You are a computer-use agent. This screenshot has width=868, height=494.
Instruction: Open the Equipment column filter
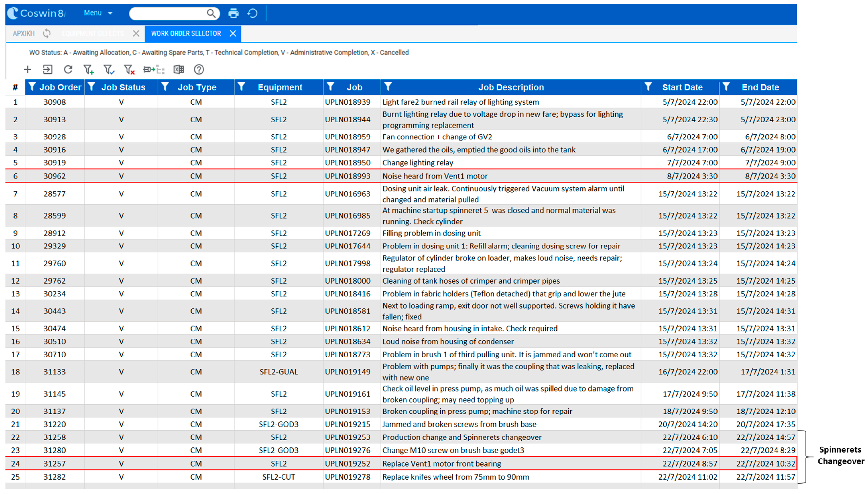pos(241,87)
